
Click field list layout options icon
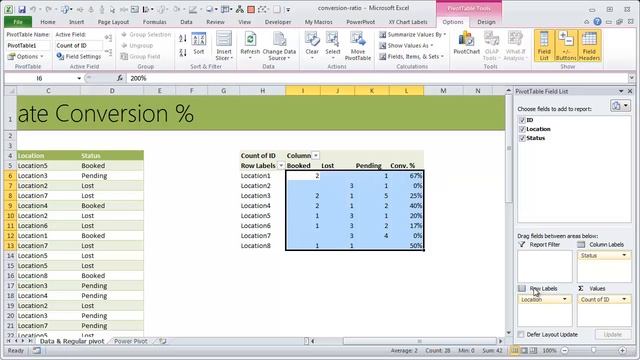tap(620, 106)
